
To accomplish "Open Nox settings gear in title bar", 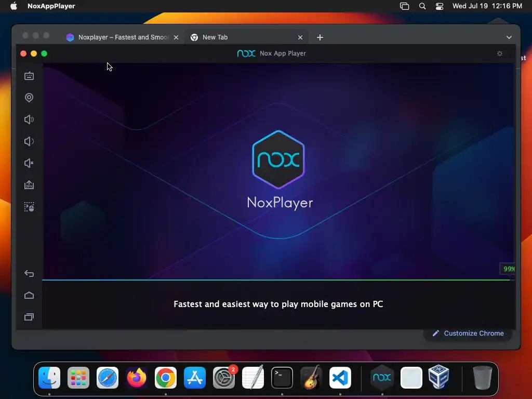I will (500, 54).
